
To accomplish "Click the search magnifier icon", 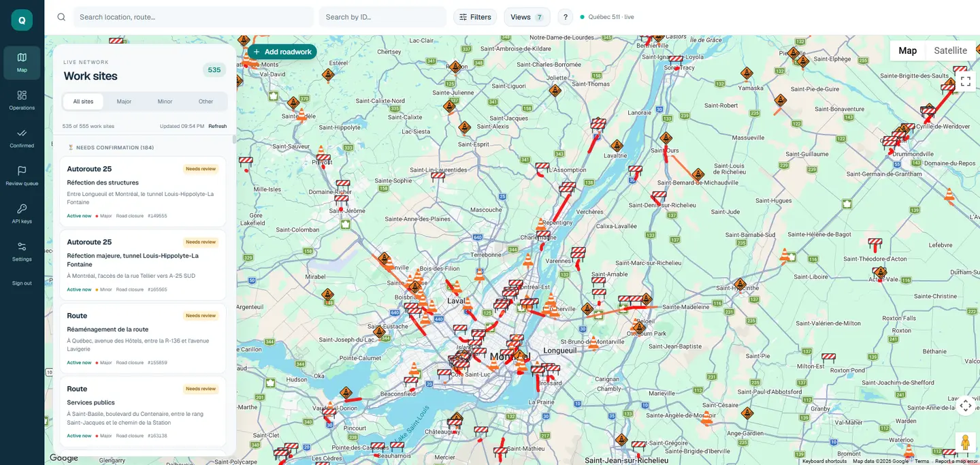I will click(61, 17).
